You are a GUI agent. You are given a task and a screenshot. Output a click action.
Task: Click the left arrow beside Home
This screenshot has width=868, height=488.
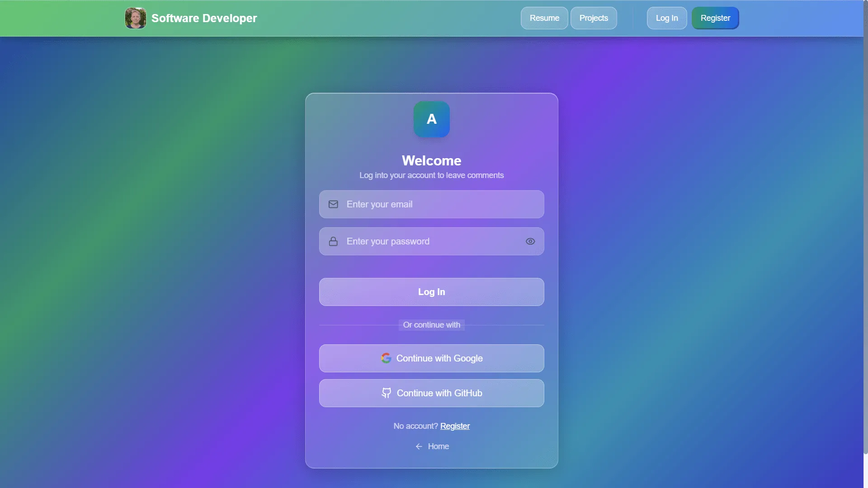tap(419, 446)
